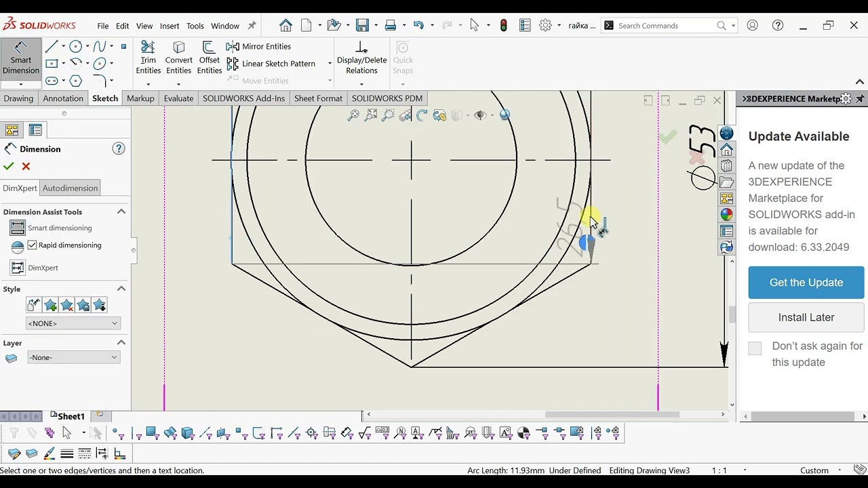Screen dimensions: 868x488
Task: Select the Smart Dimension tool
Action: click(21, 59)
